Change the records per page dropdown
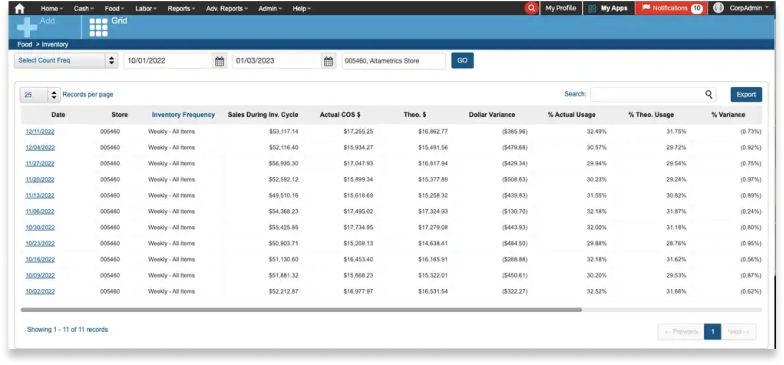The width and height of the screenshot is (784, 365). [40, 94]
